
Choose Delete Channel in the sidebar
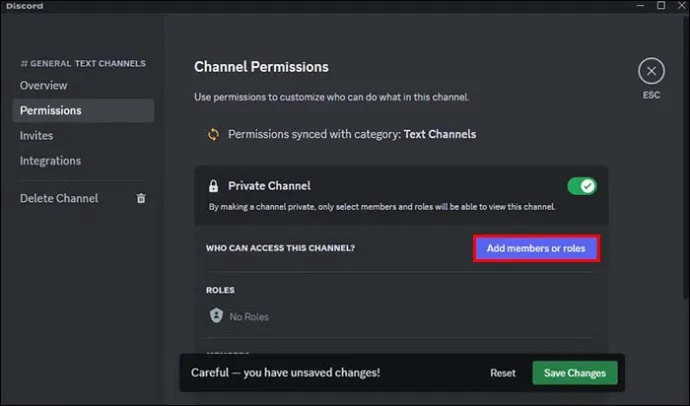pyautogui.click(x=59, y=198)
